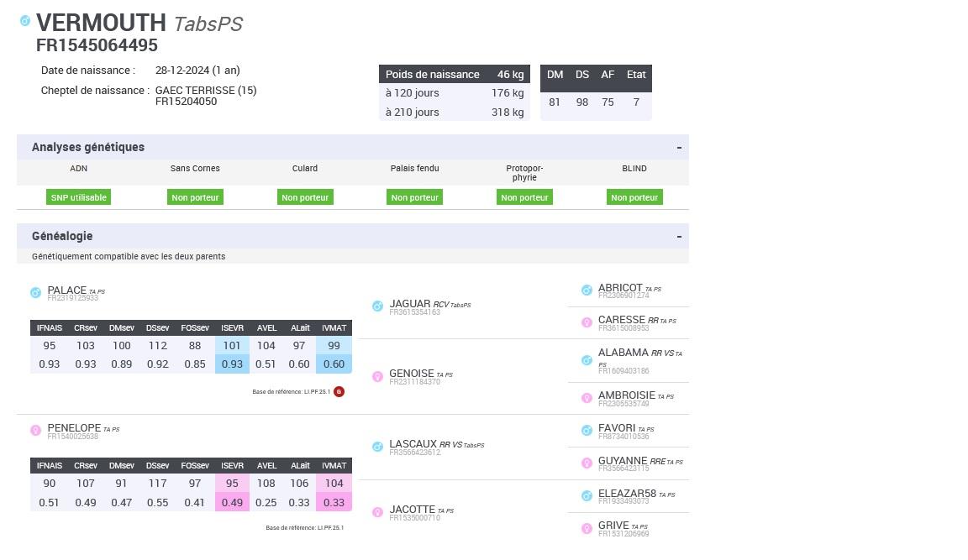Image resolution: width=968 pixels, height=560 pixels.
Task: Collapse the Analyses génétiques section
Action: tap(678, 148)
